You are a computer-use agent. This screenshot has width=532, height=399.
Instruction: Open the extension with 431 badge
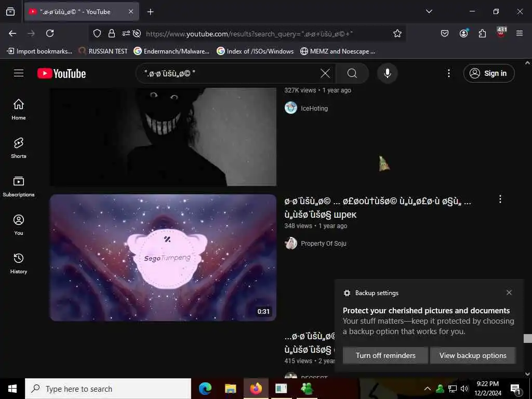click(501, 32)
